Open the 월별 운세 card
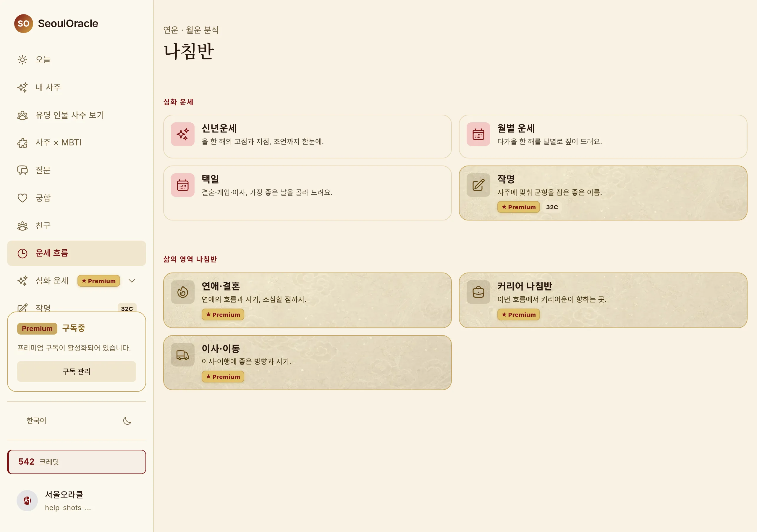 603,137
